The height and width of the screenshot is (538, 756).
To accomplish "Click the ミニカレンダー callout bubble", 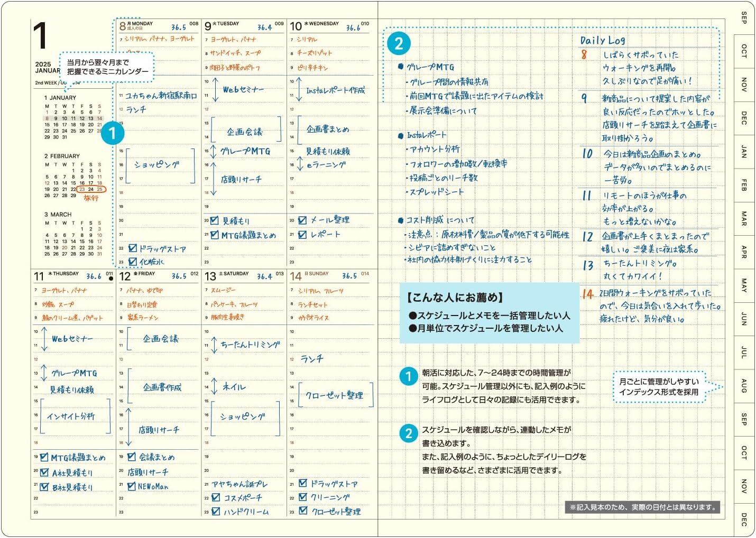I will point(107,67).
